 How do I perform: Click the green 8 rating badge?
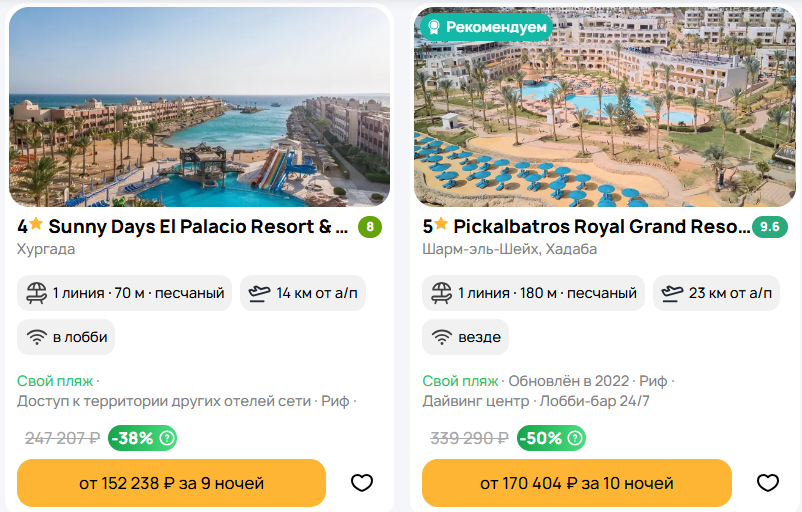pyautogui.click(x=370, y=227)
